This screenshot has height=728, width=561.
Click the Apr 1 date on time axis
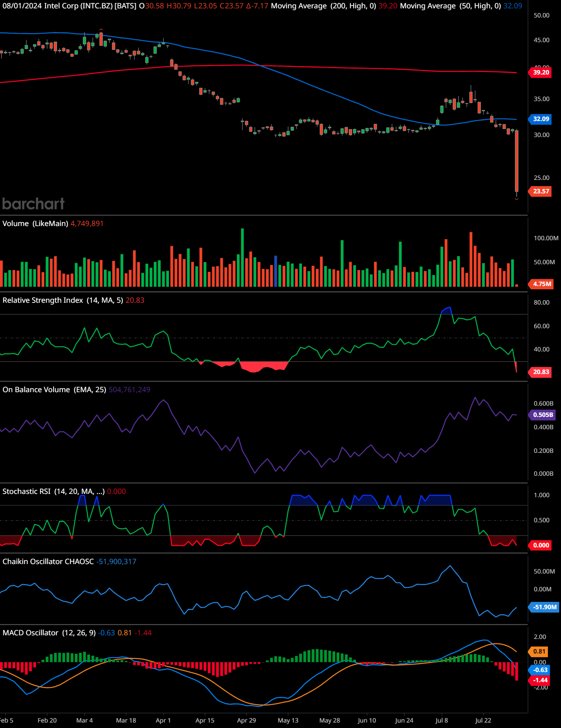pyautogui.click(x=163, y=720)
